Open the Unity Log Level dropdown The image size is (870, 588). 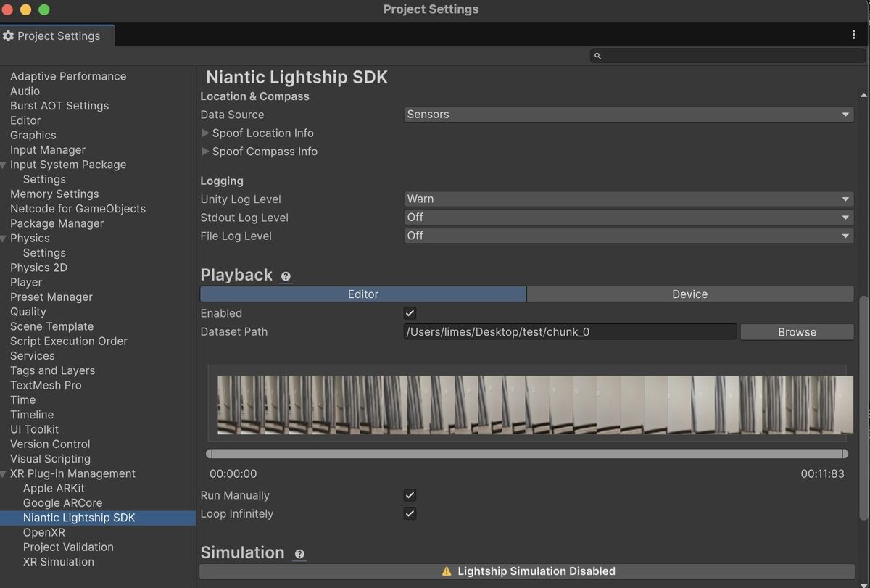pyautogui.click(x=629, y=199)
